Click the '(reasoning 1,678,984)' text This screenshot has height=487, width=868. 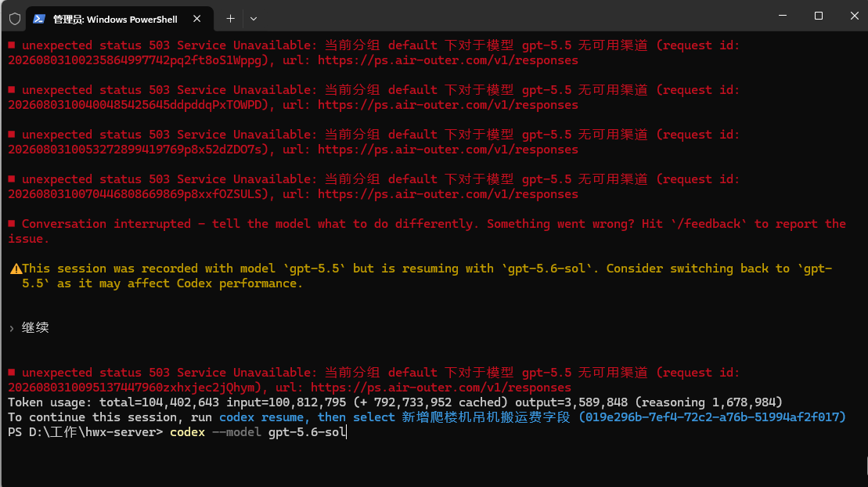(709, 402)
